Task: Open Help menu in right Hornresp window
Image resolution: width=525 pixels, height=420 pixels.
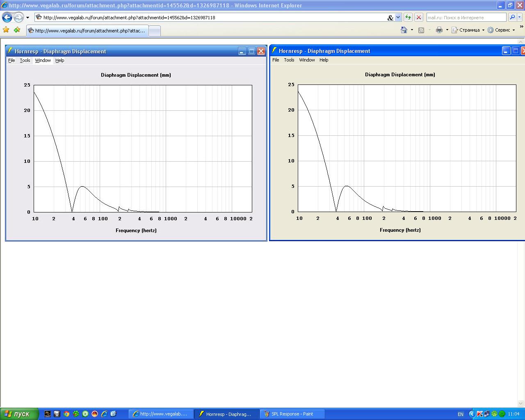Action: [324, 60]
